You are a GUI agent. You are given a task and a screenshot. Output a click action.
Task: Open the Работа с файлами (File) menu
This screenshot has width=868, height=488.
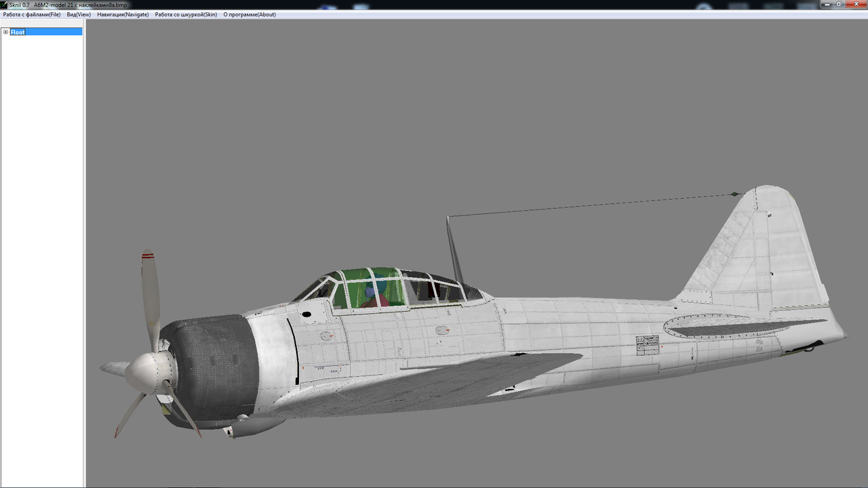click(x=32, y=14)
